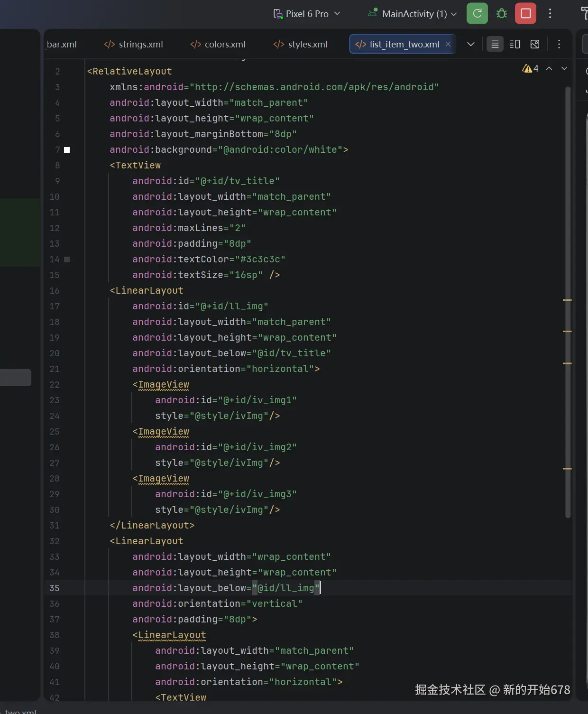Open the partially visible bar.xml tab
This screenshot has height=714, width=588.
click(x=62, y=44)
